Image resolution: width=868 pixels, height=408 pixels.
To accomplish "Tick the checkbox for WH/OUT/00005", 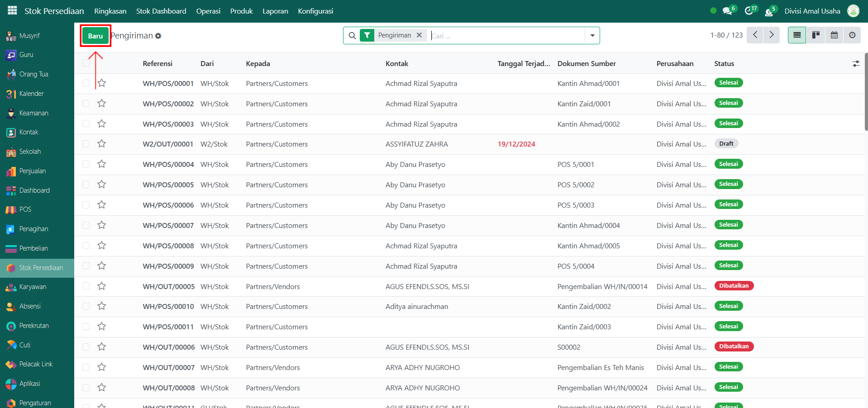I will [86, 286].
